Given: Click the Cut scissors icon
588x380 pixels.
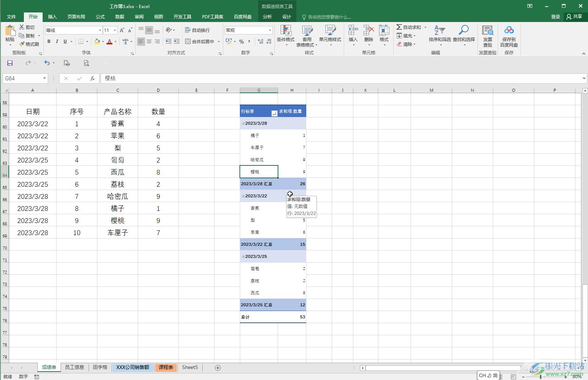Looking at the screenshot, I should 22,28.
